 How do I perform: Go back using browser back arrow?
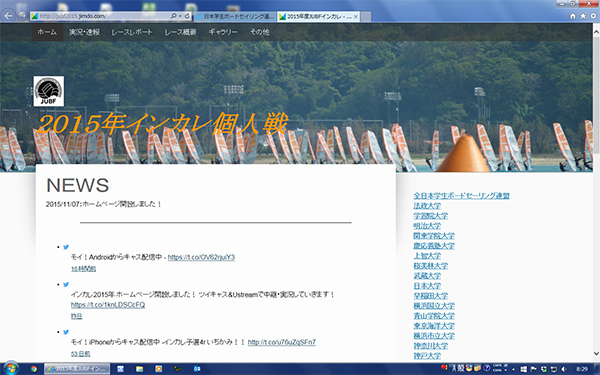[8, 16]
